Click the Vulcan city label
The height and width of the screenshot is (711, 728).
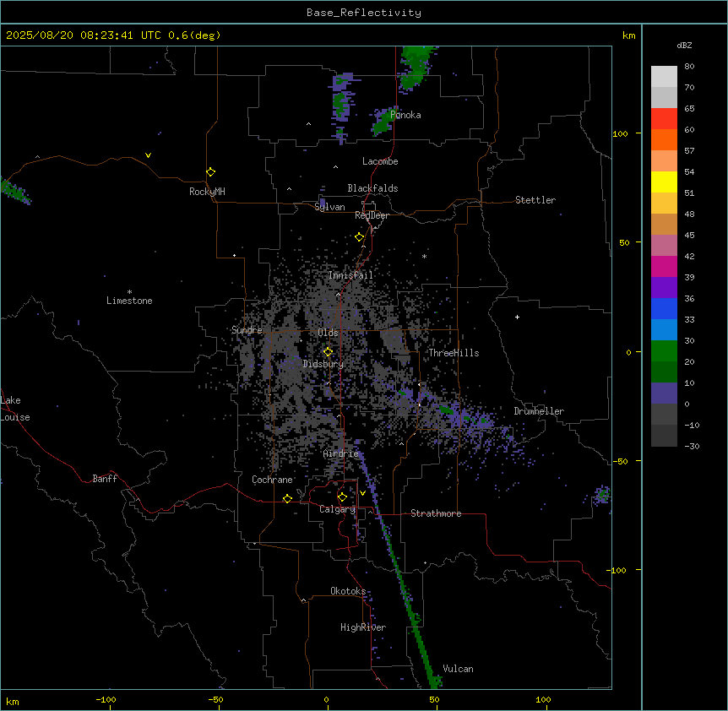tap(459, 669)
